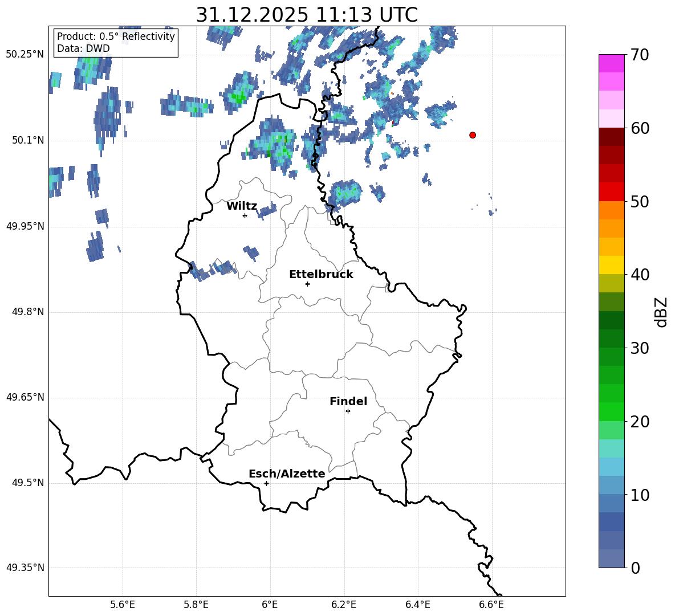Click the Wiltz station cross marker
The width and height of the screenshot is (675, 616).
pyautogui.click(x=245, y=215)
